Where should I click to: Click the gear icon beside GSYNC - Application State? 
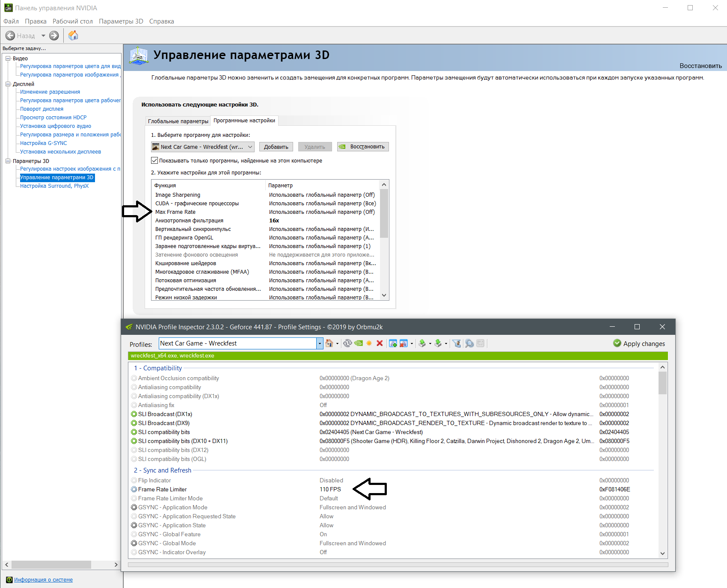click(134, 526)
